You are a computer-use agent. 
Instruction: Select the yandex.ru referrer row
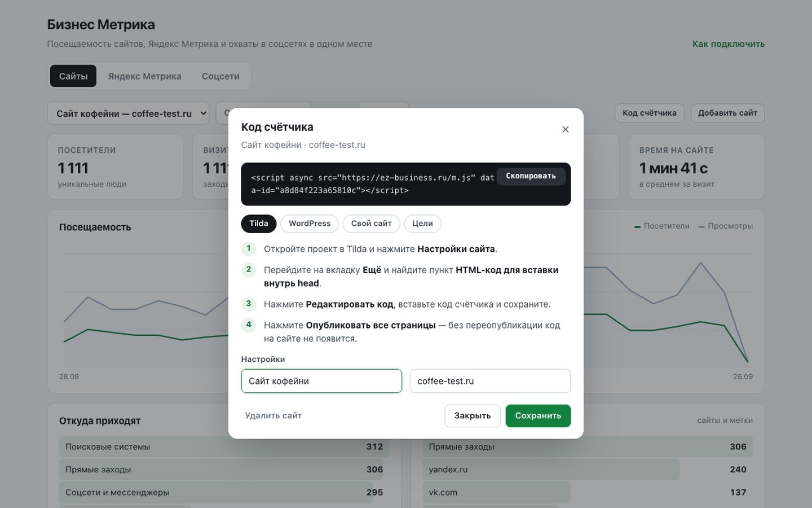tap(588, 470)
